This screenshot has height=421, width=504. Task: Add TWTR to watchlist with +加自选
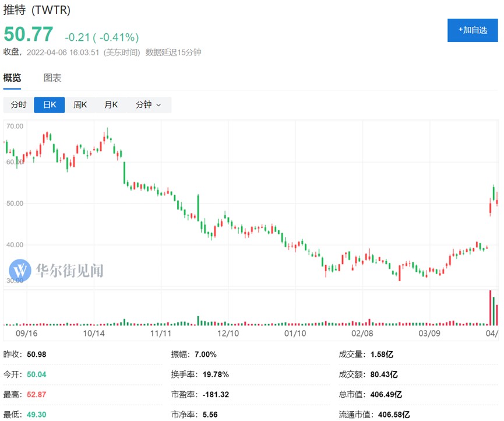[x=473, y=30]
